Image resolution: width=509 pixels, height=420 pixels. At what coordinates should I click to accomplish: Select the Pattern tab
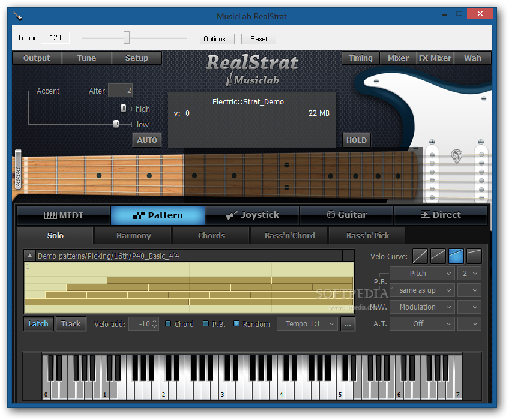(158, 215)
